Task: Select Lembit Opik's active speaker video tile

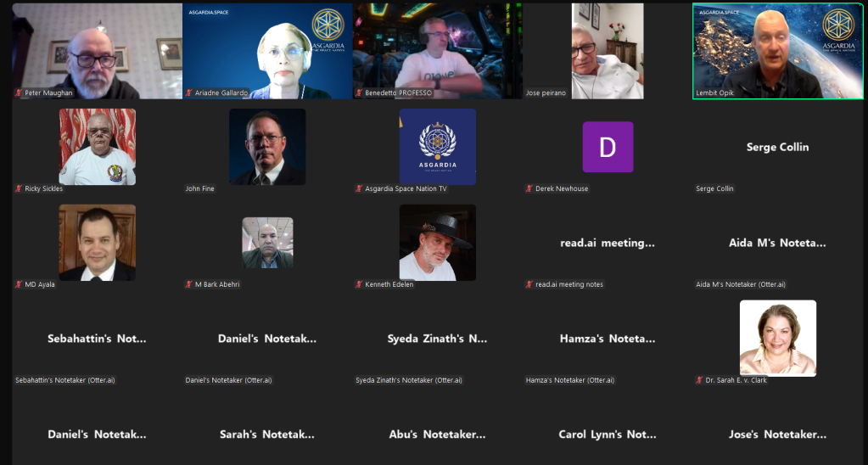Action: 777,51
